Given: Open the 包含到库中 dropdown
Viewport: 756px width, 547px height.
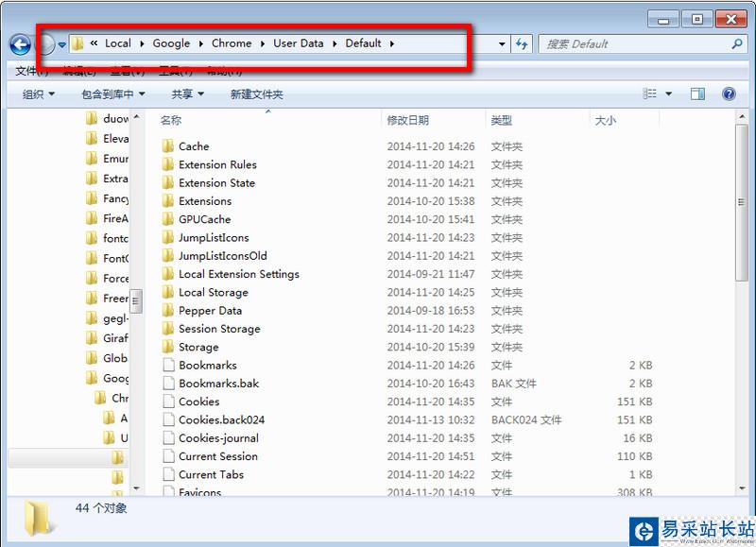Looking at the screenshot, I should pos(112,94).
